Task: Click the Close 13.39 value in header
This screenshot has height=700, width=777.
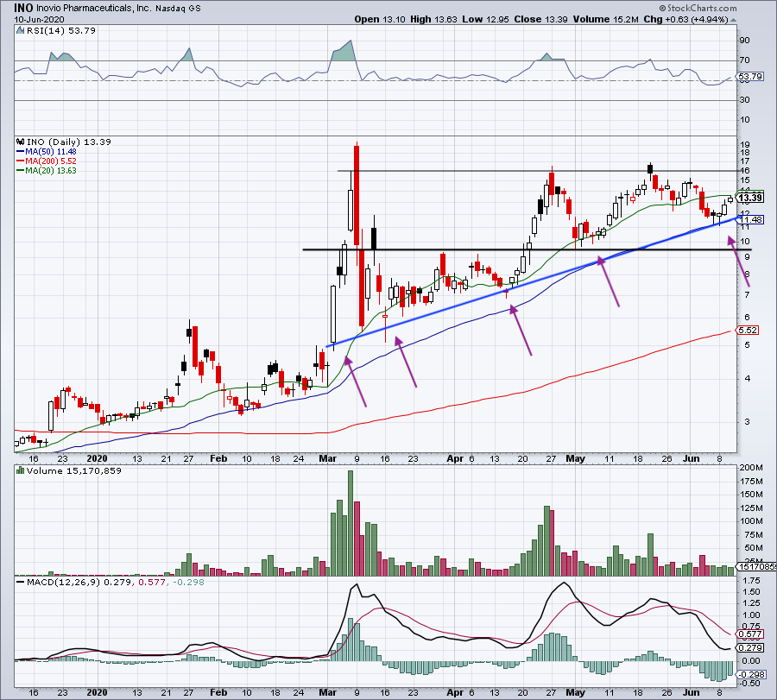Action: click(x=540, y=19)
